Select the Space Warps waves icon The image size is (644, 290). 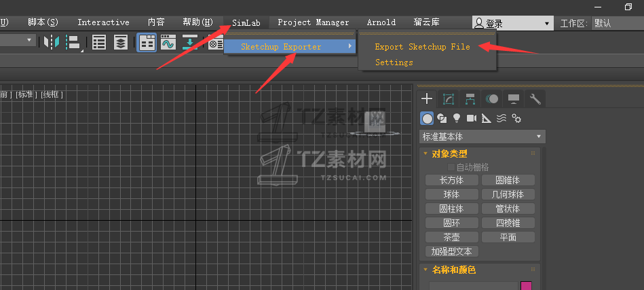coord(501,119)
